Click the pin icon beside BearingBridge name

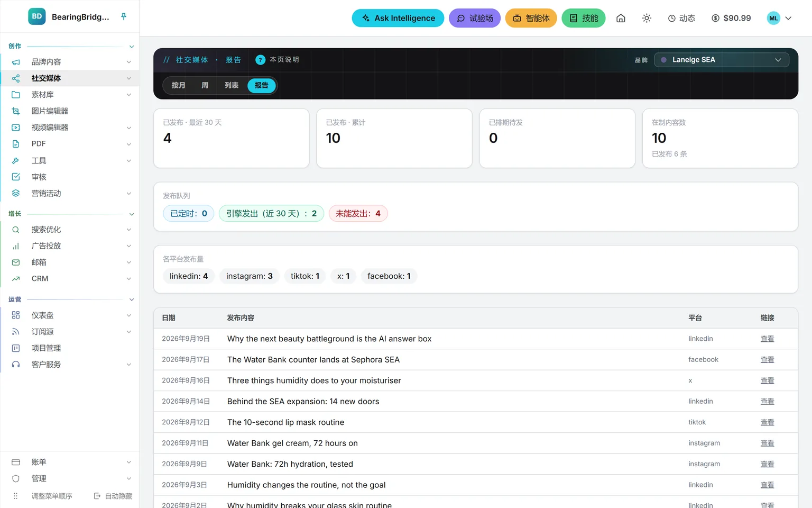(x=124, y=16)
